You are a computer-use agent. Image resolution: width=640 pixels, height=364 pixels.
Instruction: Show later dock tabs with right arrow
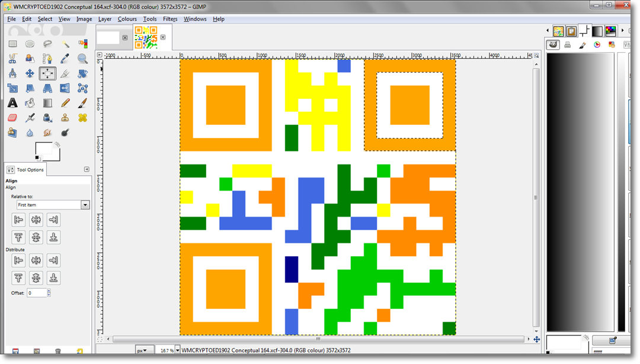click(x=622, y=31)
